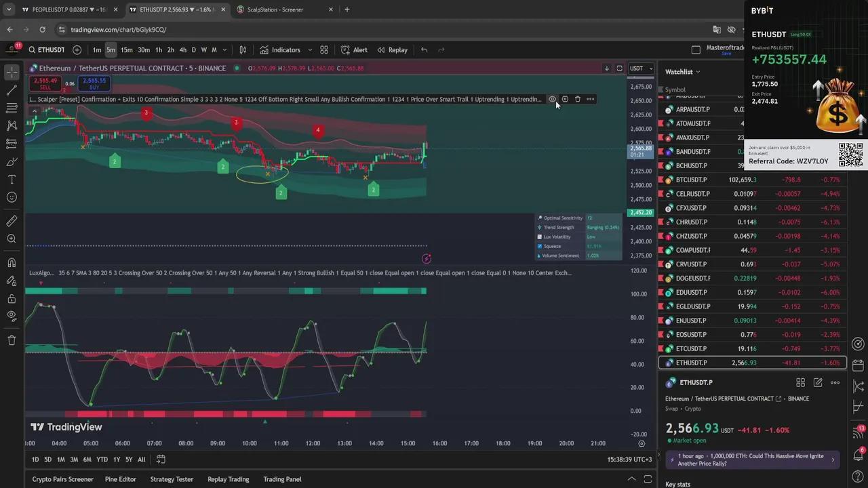Image resolution: width=868 pixels, height=488 pixels.
Task: Create a new Alert
Action: 354,49
